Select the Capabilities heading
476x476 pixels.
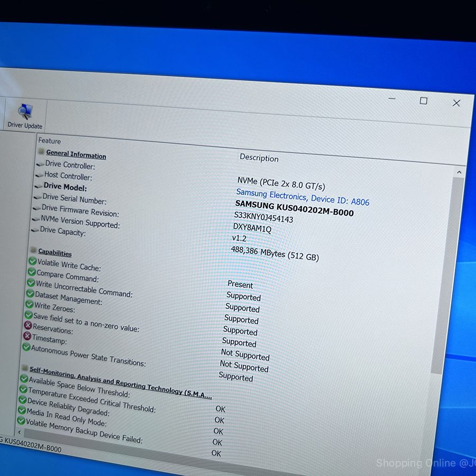(55, 252)
